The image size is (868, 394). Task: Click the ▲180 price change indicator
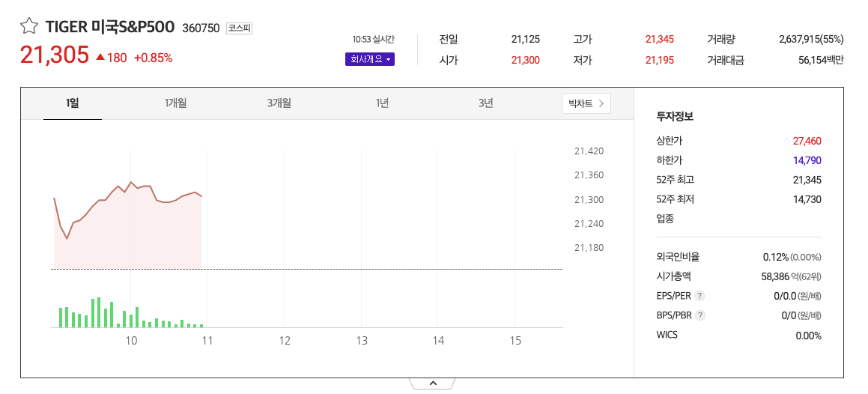click(x=112, y=58)
